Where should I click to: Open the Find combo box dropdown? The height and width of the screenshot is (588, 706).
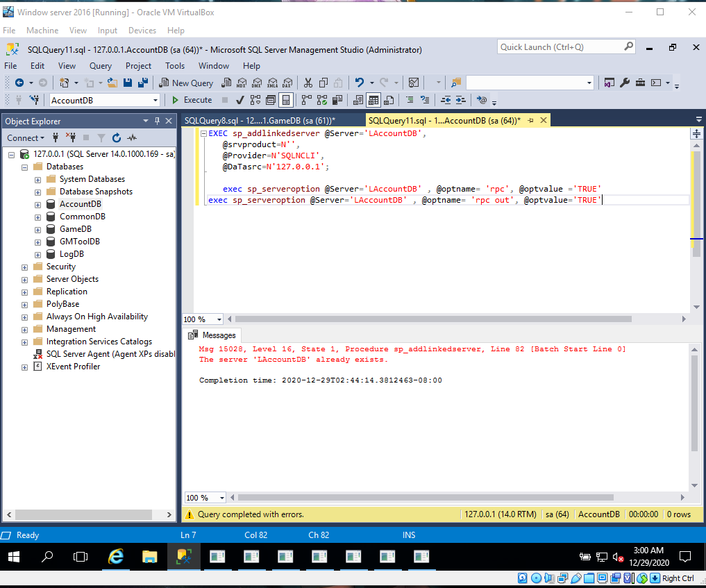click(x=589, y=83)
